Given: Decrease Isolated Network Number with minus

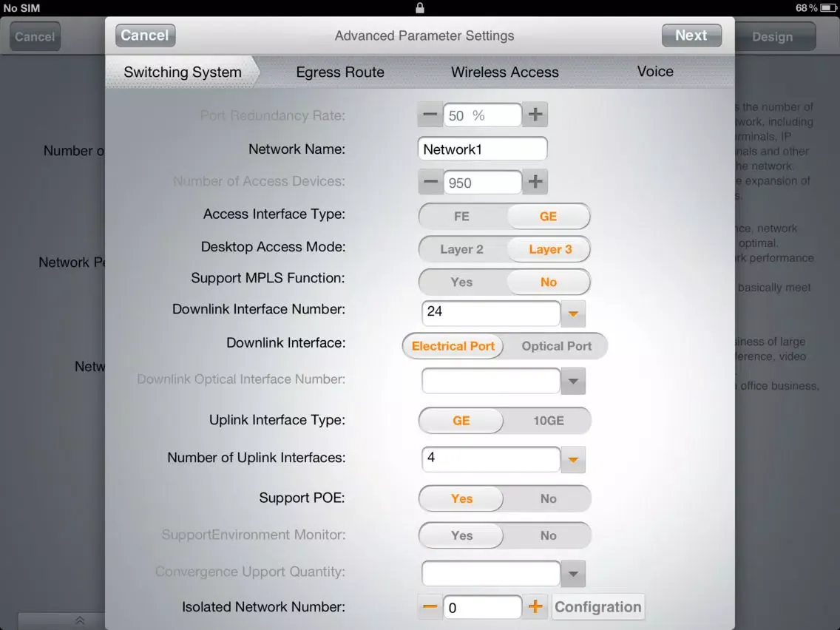Looking at the screenshot, I should pyautogui.click(x=430, y=607).
